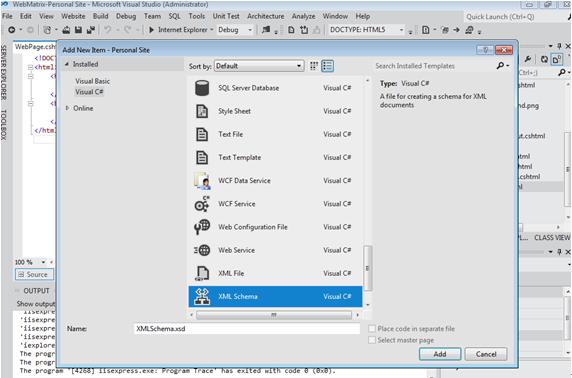Click the right-arrow icon in the toolbar
Screen dimensions: 572x378
[x=456, y=30]
